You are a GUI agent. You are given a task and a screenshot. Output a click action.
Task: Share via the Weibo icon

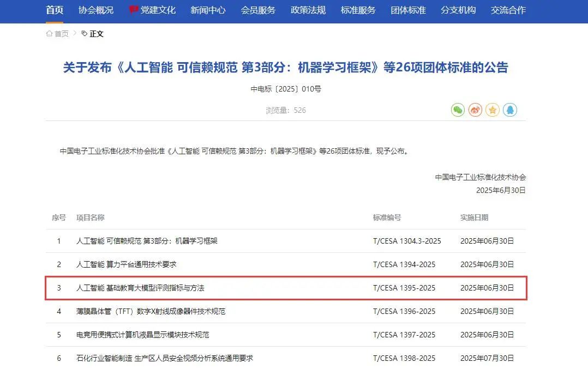[x=475, y=110]
